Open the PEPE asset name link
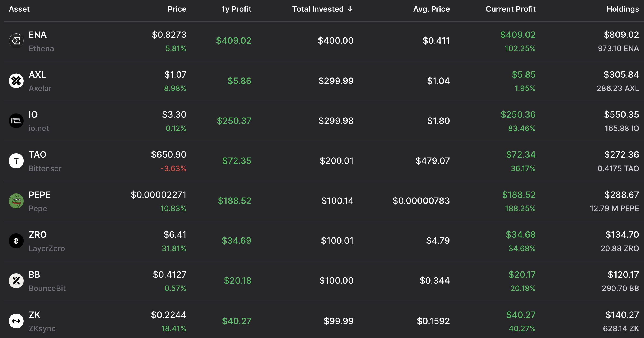This screenshot has width=644, height=338. click(x=39, y=195)
